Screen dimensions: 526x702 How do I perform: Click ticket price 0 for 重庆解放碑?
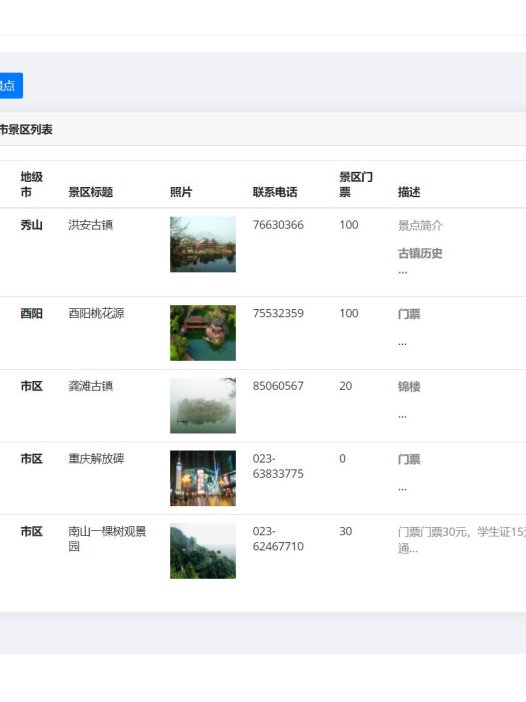click(342, 458)
